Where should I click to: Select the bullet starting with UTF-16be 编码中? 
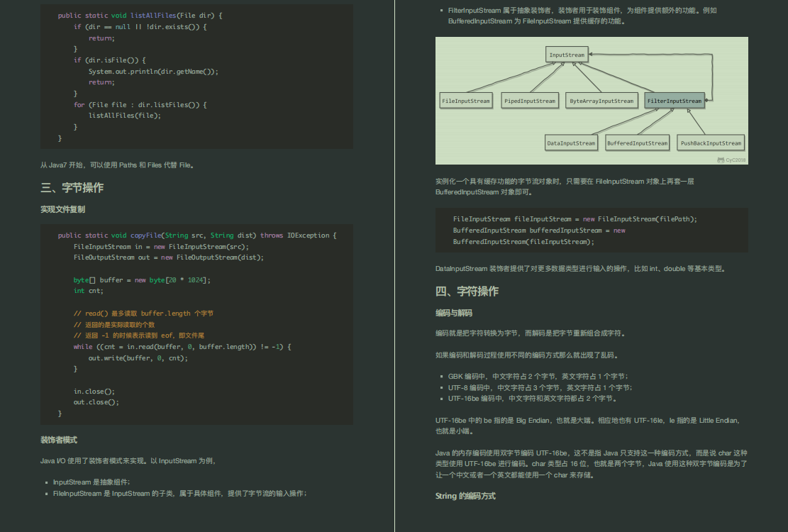point(532,399)
